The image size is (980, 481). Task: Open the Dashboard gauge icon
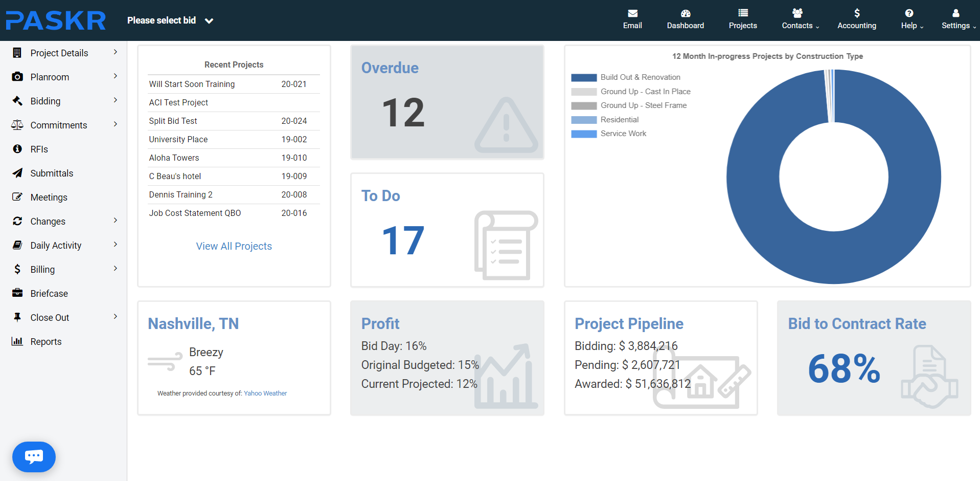click(685, 13)
